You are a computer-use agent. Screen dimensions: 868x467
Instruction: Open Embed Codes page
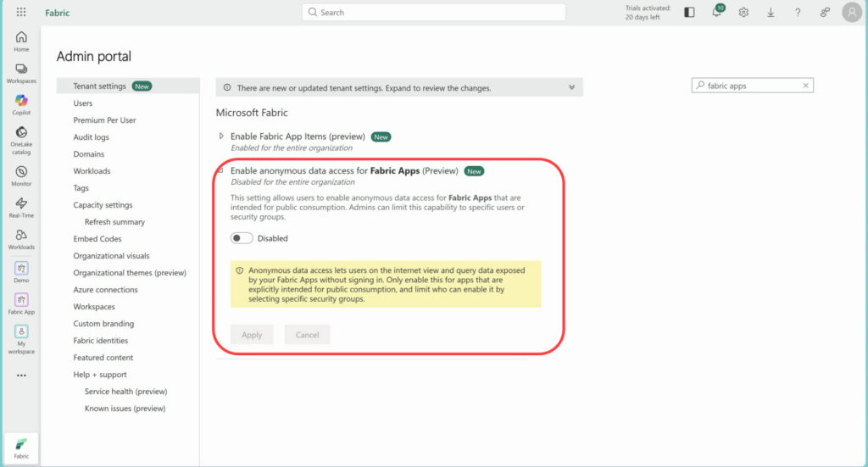tap(97, 239)
